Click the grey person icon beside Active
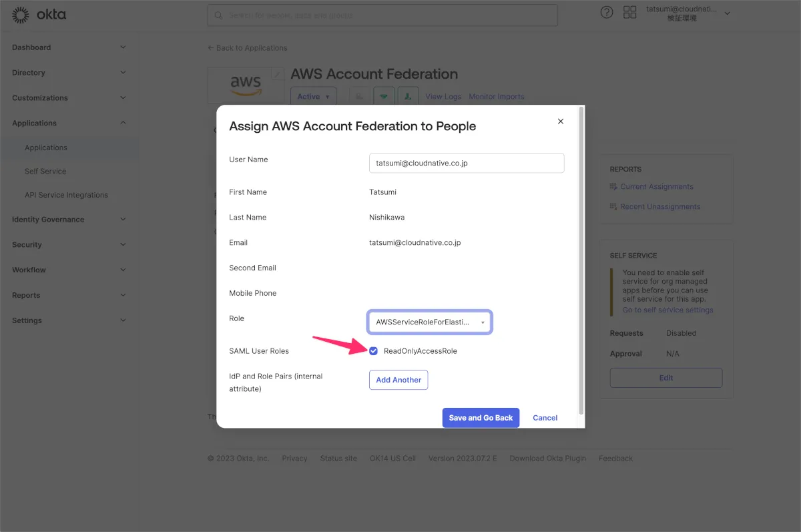Image resolution: width=801 pixels, height=532 pixels. pyautogui.click(x=360, y=96)
